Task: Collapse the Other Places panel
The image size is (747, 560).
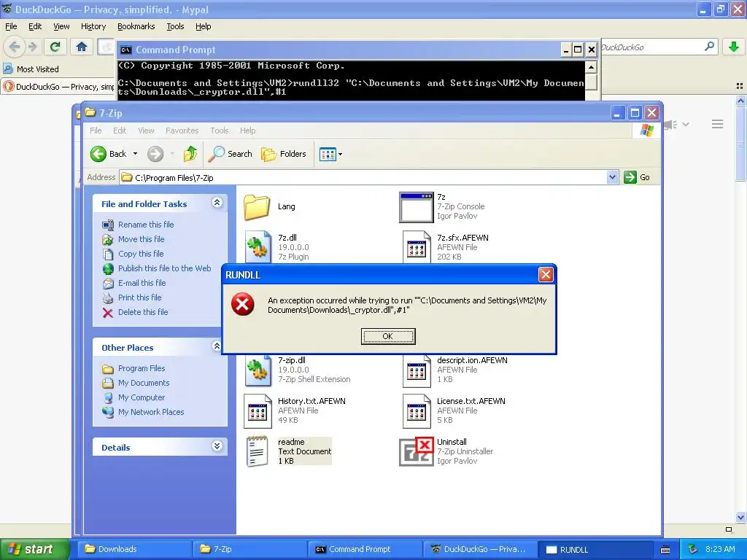Action: pos(217,346)
